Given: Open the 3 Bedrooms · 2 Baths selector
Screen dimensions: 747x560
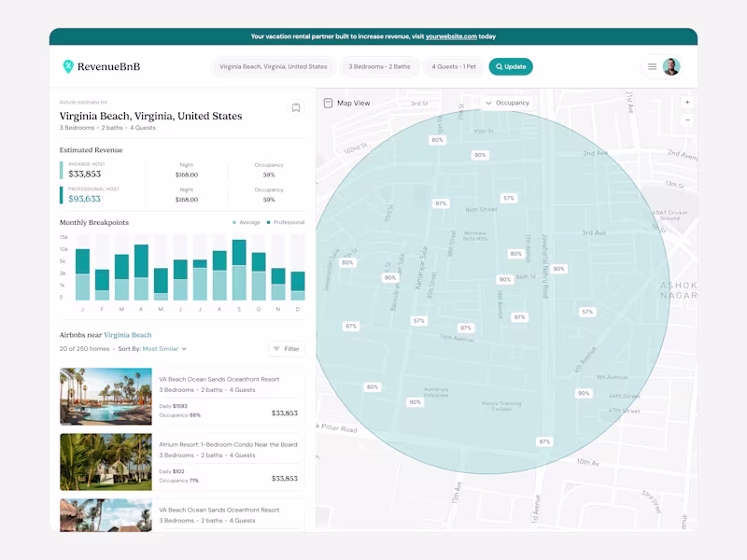Looking at the screenshot, I should tap(379, 66).
